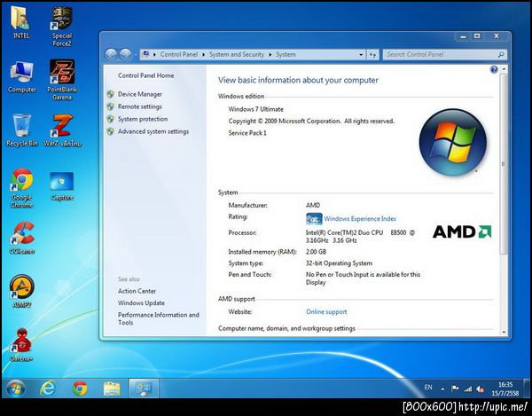The height and width of the screenshot is (416, 532).
Task: Launch PointBlank Garena shortcut
Action: [x=62, y=80]
